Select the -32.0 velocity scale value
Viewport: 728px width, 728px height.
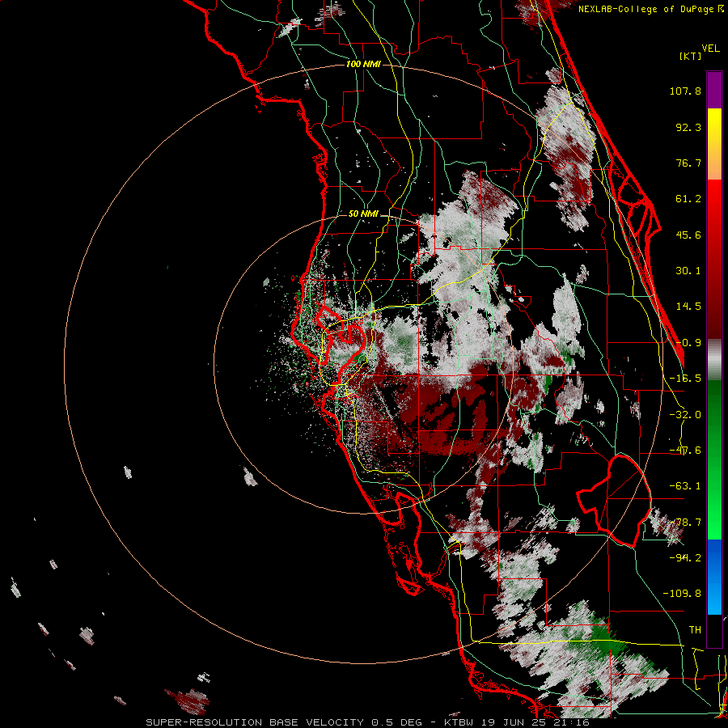[685, 415]
